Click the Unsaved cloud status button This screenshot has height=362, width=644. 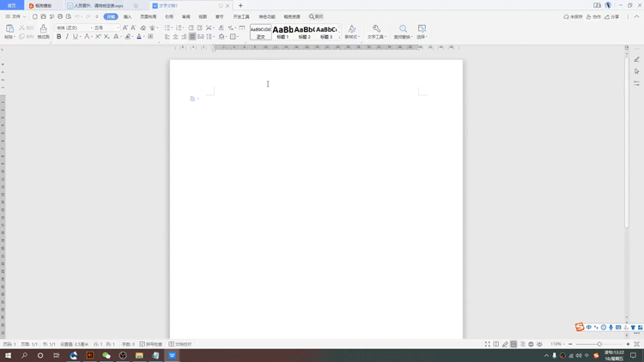(574, 17)
